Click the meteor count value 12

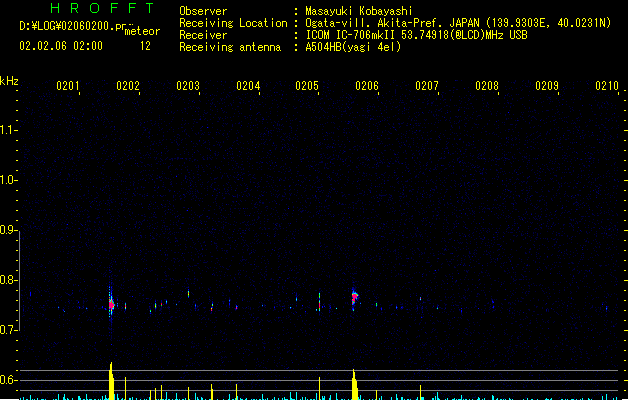(145, 46)
